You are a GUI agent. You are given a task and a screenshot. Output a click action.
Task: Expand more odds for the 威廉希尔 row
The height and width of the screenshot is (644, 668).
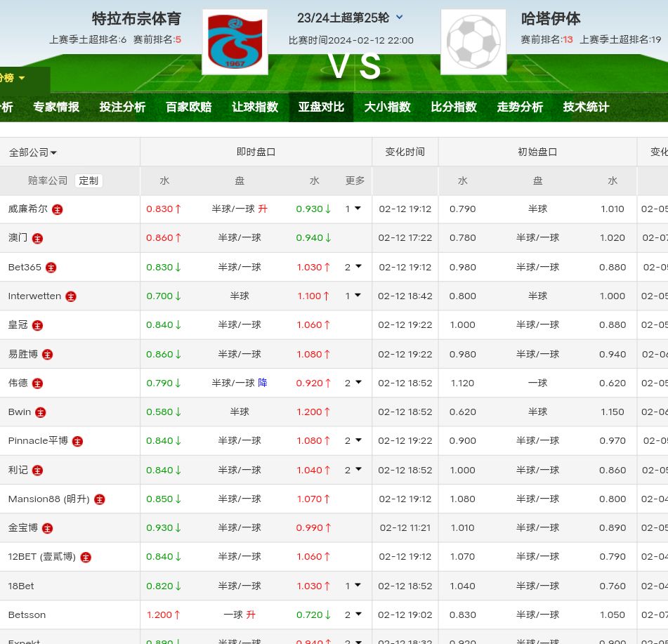(353, 209)
